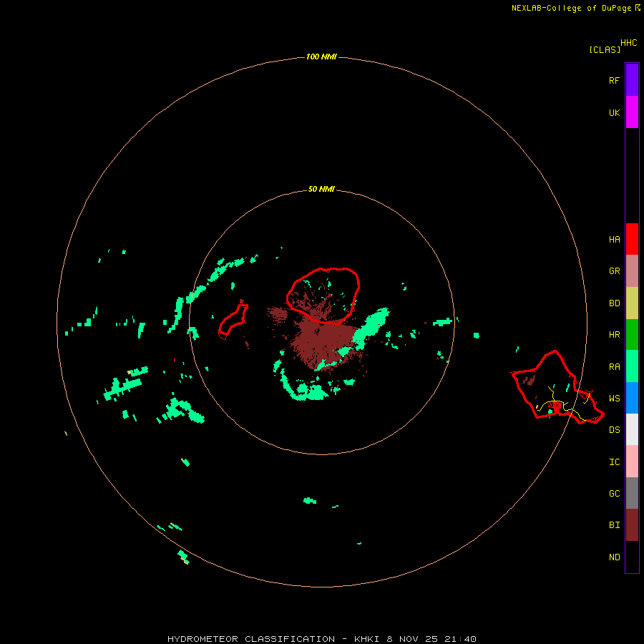Click the UK legend label
Viewport: 644px width, 644px height.
[614, 112]
